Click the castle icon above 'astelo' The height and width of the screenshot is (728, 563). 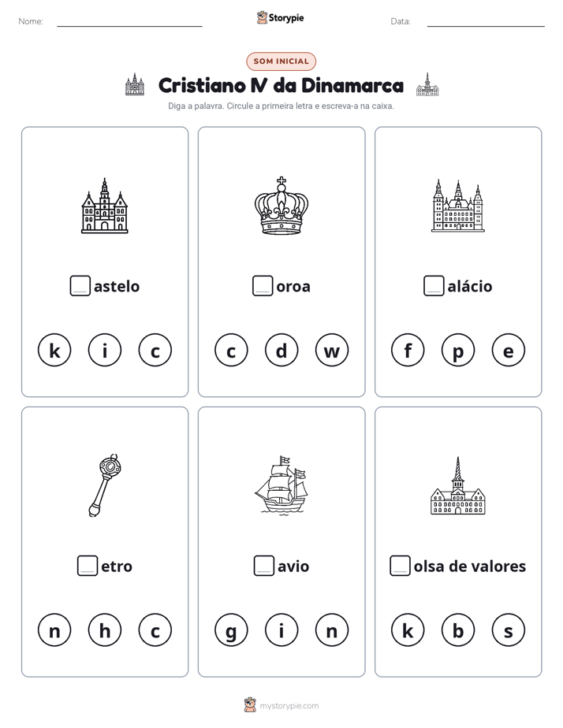click(x=105, y=205)
